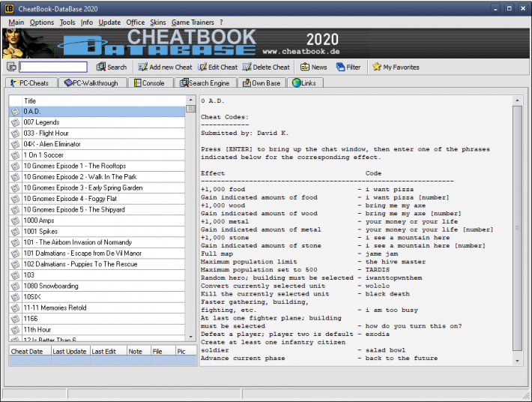Select 102 Dalmatians - Puppies To The Rescue
Viewport: 532px width, 402px height.
pyautogui.click(x=97, y=264)
